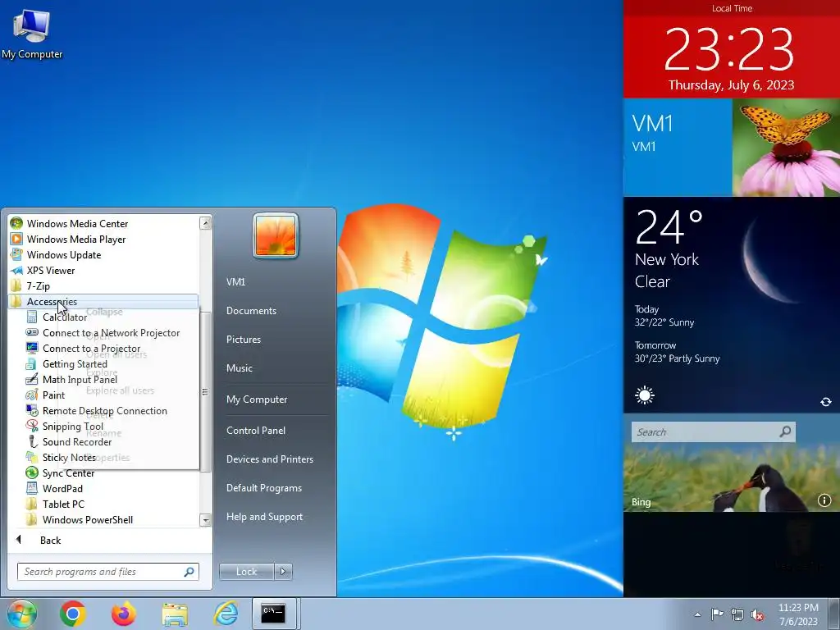Open Connect to a Projector
840x630 pixels.
point(91,348)
